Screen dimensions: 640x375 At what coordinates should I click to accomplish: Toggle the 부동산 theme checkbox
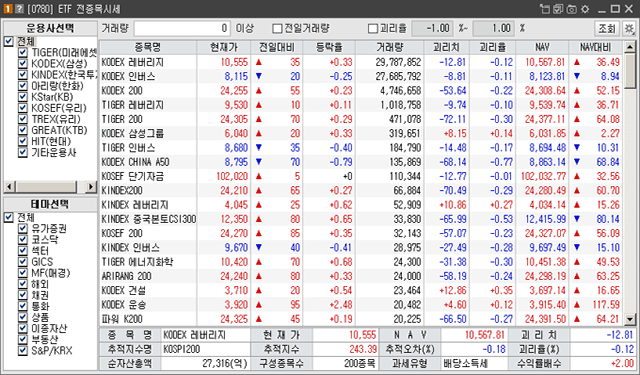(x=23, y=339)
